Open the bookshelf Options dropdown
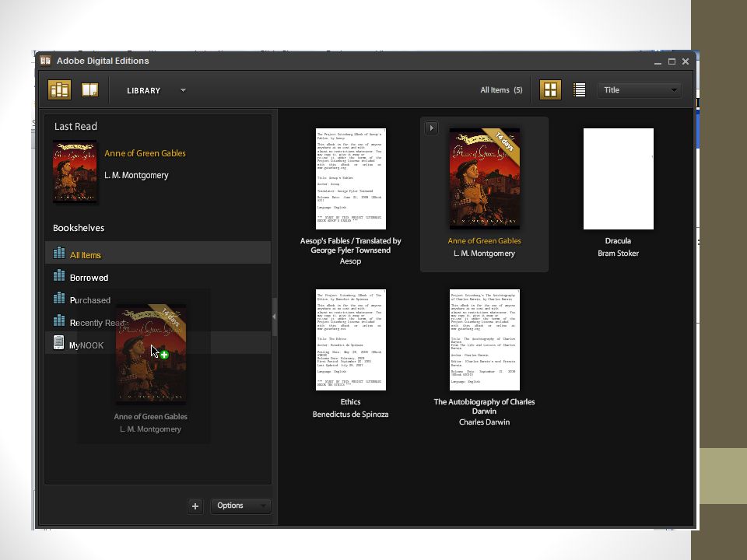This screenshot has height=560, width=747. [x=240, y=506]
